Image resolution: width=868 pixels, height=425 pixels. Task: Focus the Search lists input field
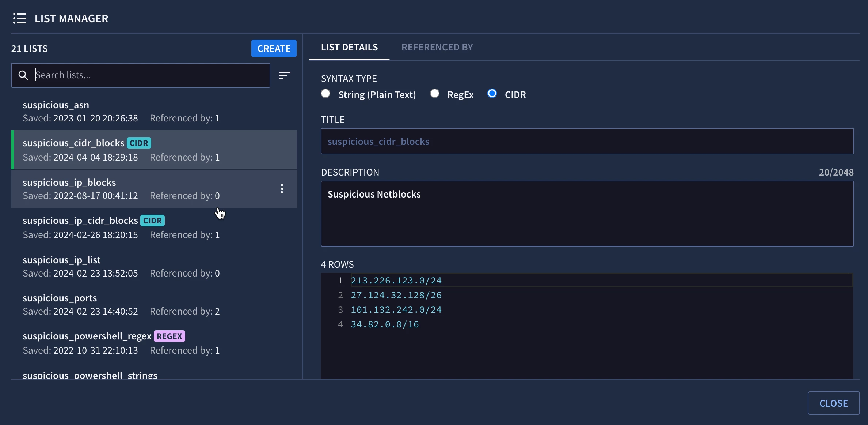(141, 75)
